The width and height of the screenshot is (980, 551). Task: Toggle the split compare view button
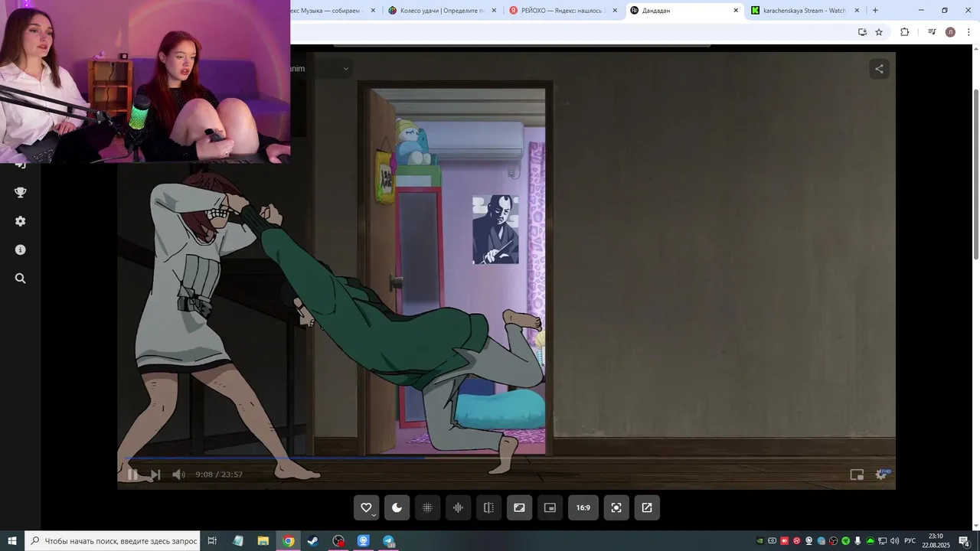click(x=488, y=507)
